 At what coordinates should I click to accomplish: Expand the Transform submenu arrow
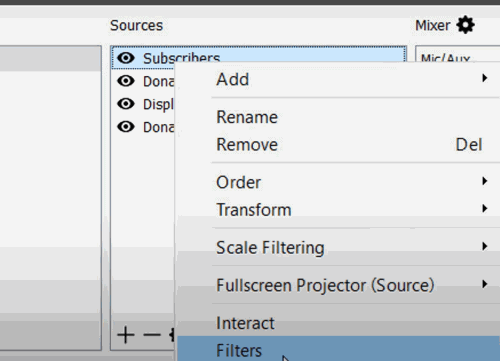(484, 208)
